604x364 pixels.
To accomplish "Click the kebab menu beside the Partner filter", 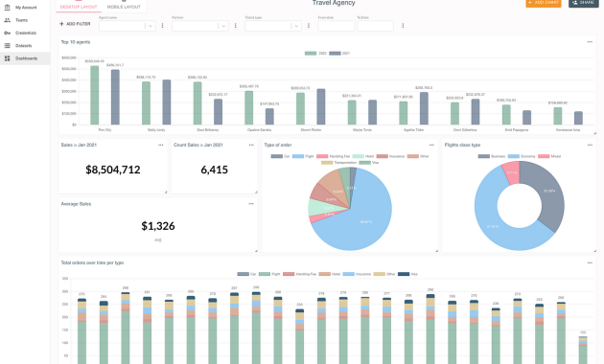I will click(235, 26).
